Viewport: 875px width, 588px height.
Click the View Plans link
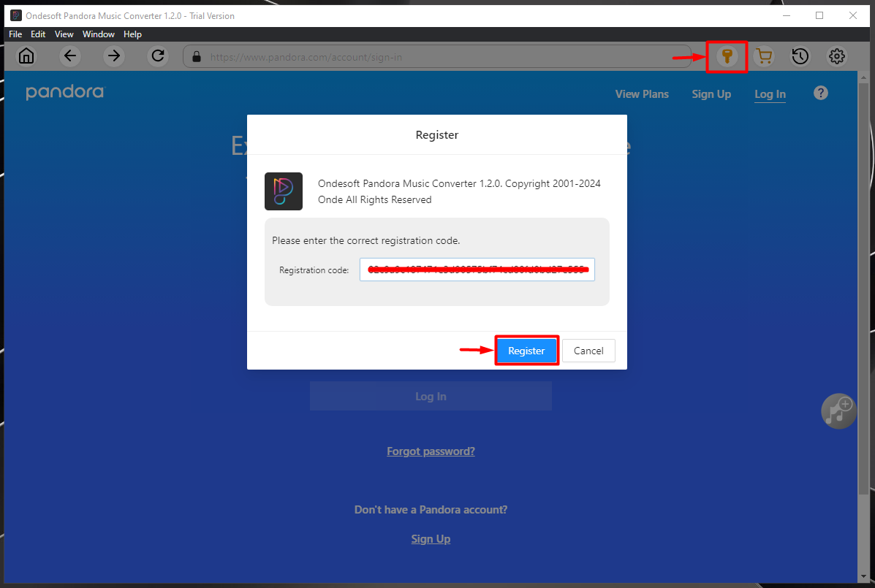pos(642,94)
